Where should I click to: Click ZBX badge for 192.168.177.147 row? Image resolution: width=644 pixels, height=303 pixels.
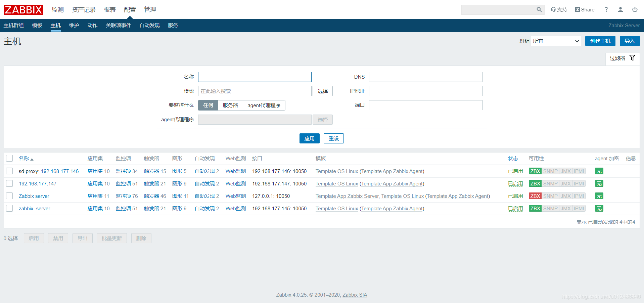click(535, 184)
